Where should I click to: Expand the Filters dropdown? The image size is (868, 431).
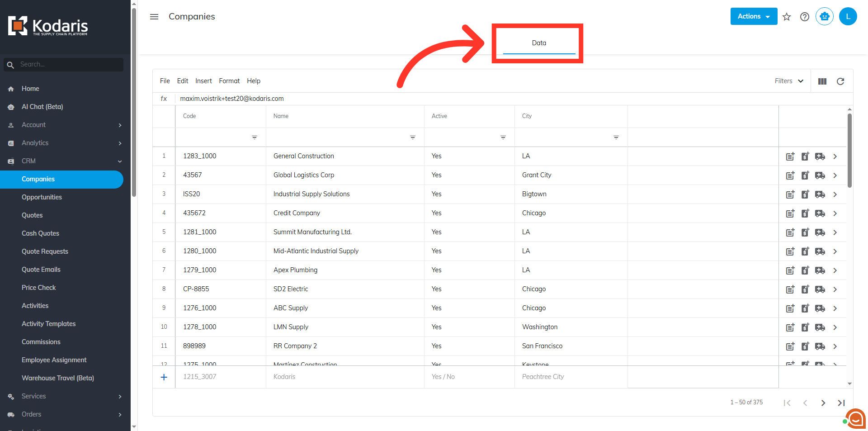pyautogui.click(x=789, y=81)
